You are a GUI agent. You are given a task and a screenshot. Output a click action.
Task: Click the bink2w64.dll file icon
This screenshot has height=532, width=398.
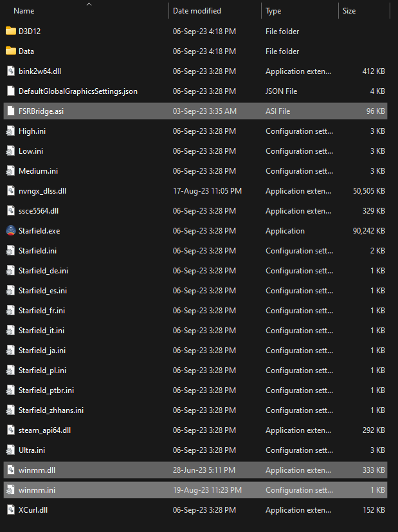pyautogui.click(x=11, y=71)
